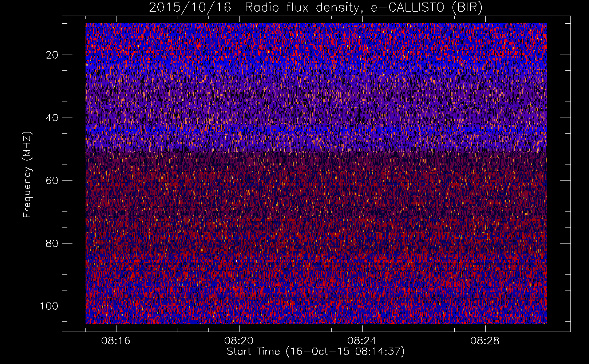Click the 08:16 time tick label

[x=116, y=341]
